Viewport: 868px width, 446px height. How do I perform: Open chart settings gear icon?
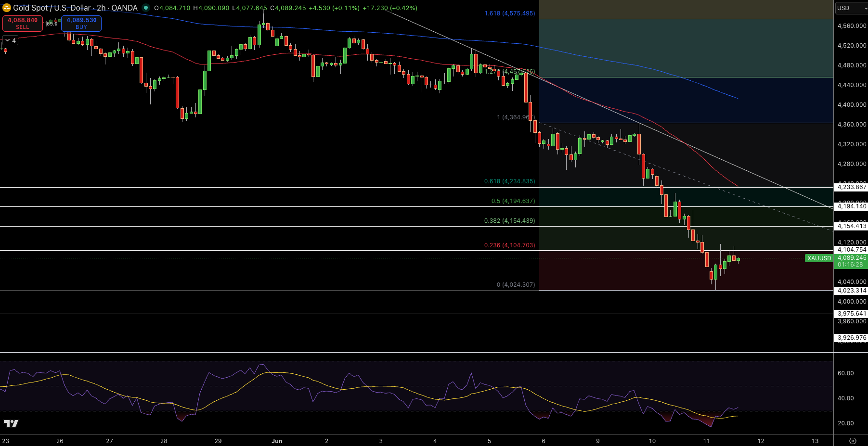pyautogui.click(x=853, y=441)
